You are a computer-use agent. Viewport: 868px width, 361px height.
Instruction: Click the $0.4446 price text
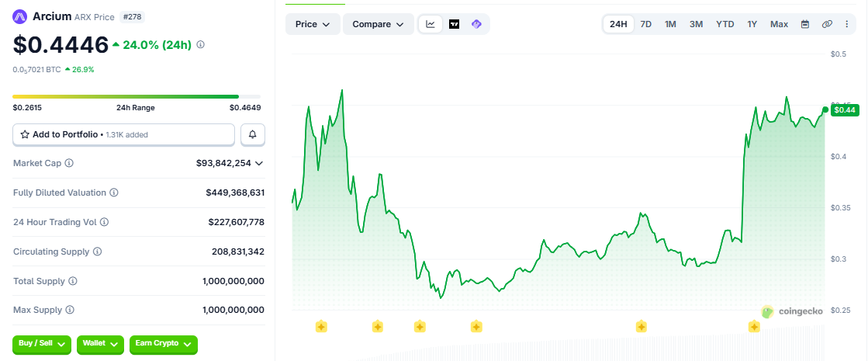pyautogui.click(x=61, y=45)
